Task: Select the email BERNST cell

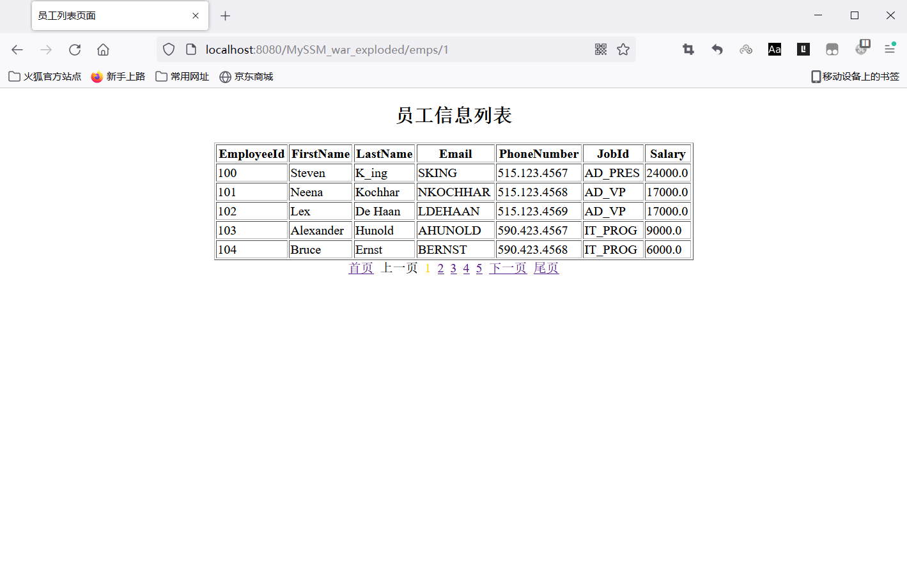Action: pyautogui.click(x=456, y=250)
